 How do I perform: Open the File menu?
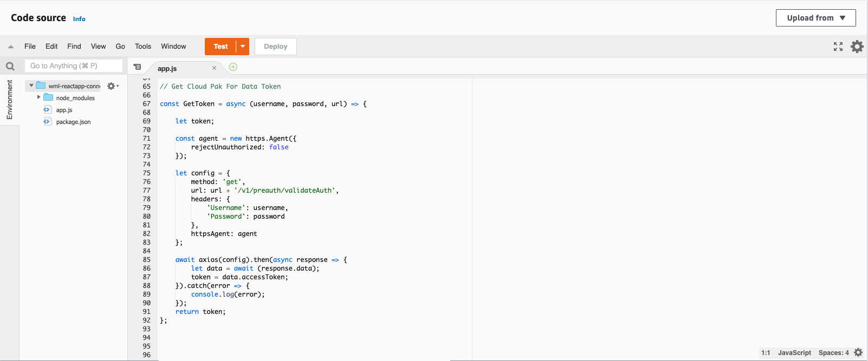pyautogui.click(x=30, y=47)
